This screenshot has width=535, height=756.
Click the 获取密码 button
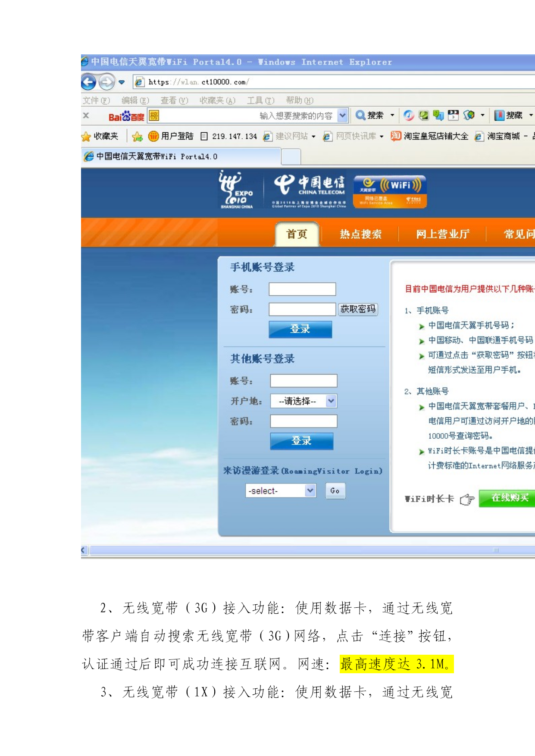tap(358, 309)
